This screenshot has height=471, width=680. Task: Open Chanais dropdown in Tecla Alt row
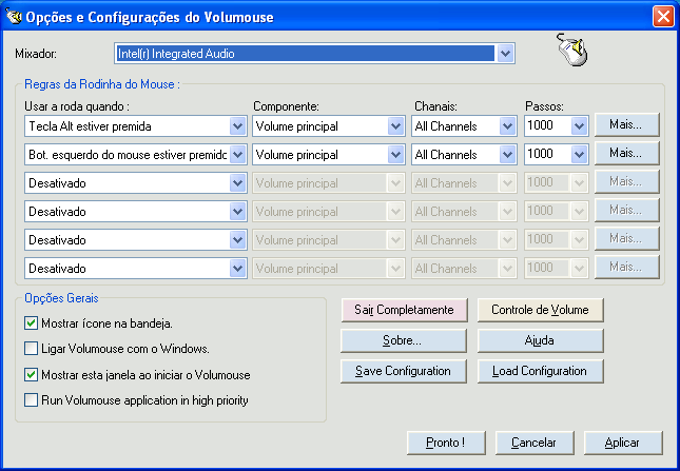coord(507,126)
